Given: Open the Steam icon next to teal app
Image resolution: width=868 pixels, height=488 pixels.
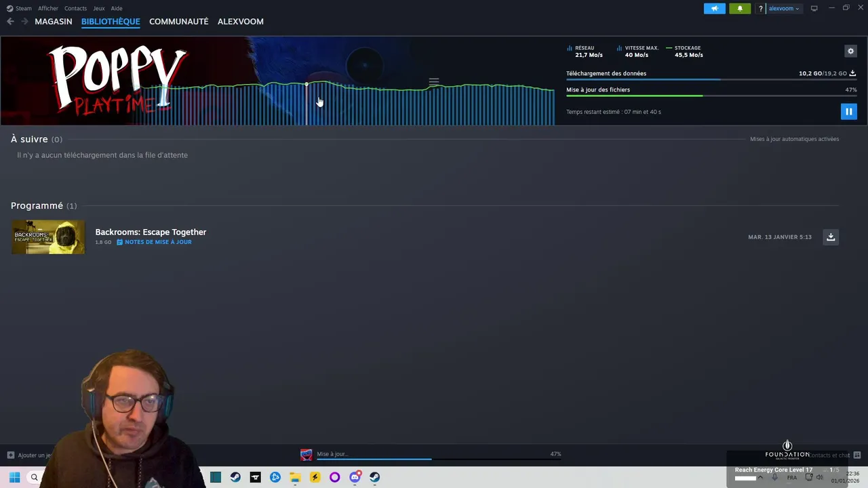Looking at the screenshot, I should coord(235,477).
